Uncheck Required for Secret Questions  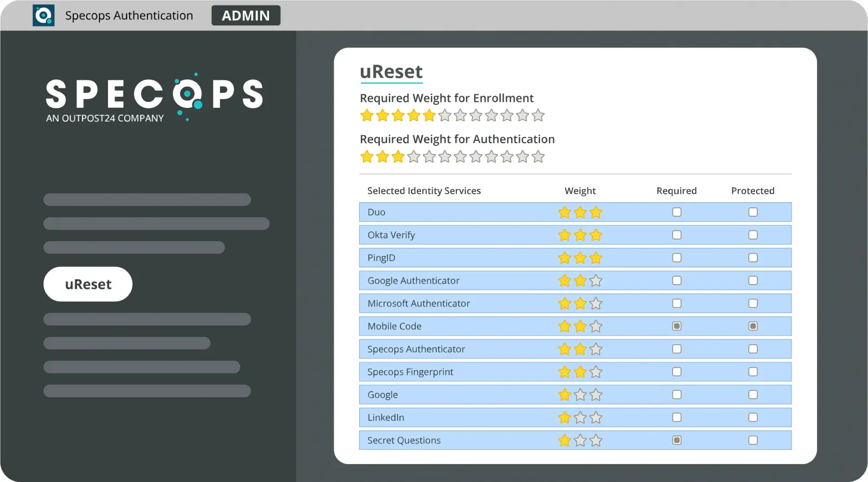pyautogui.click(x=676, y=440)
